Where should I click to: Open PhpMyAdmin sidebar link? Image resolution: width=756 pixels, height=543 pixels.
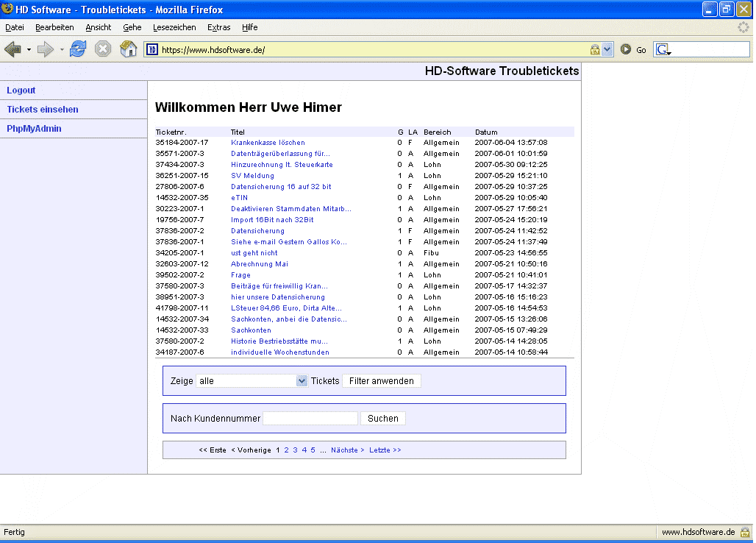(x=34, y=129)
